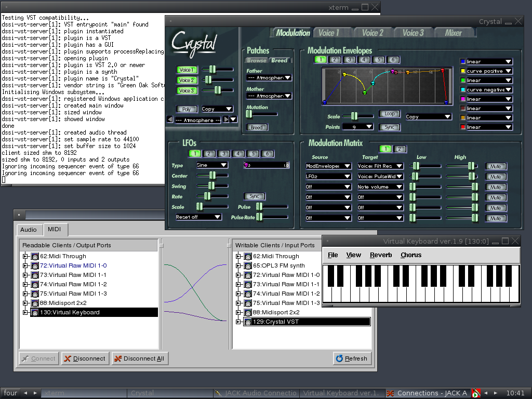Open the Reverb menu in Virtual Keyboard

pyautogui.click(x=380, y=255)
